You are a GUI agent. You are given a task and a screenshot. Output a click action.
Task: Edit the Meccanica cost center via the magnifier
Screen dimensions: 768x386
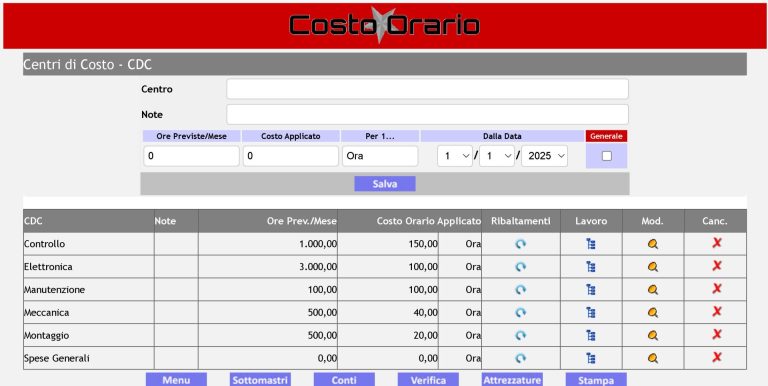652,313
